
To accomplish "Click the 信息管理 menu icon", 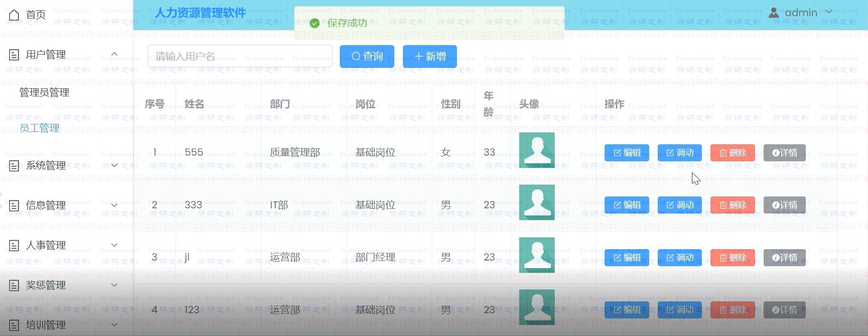I will pos(14,205).
